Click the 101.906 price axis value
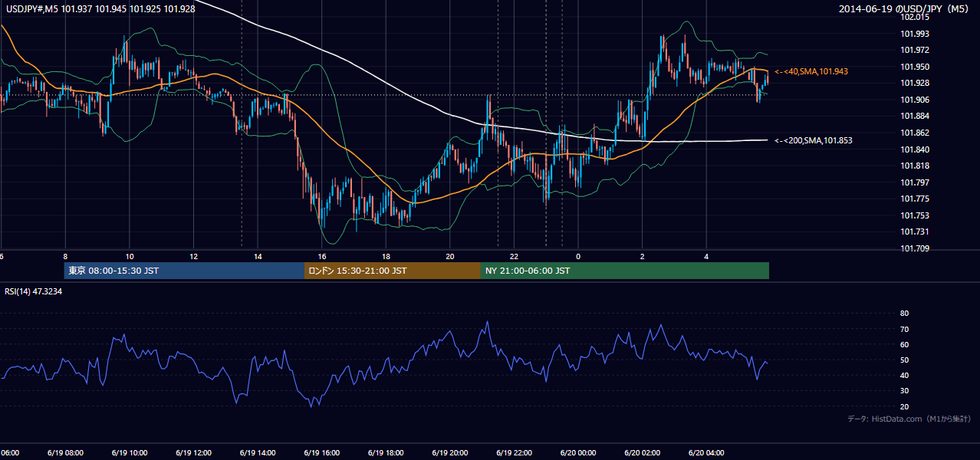Screen dimensions: 980x460 [x=914, y=100]
